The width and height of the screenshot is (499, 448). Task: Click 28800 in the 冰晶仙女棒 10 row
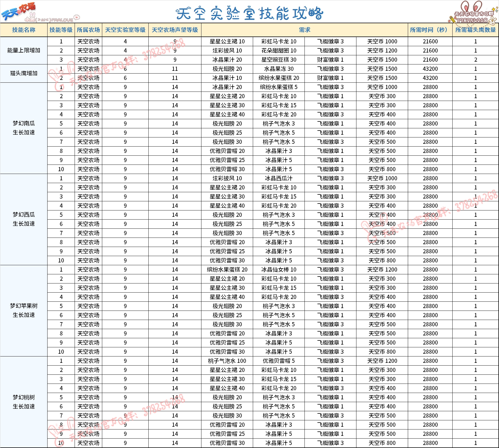430,270
